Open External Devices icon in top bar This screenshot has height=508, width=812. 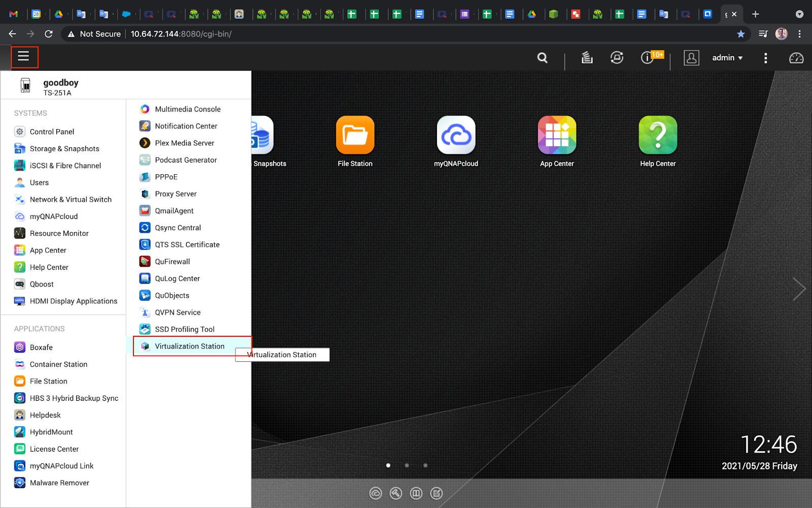[x=617, y=57]
